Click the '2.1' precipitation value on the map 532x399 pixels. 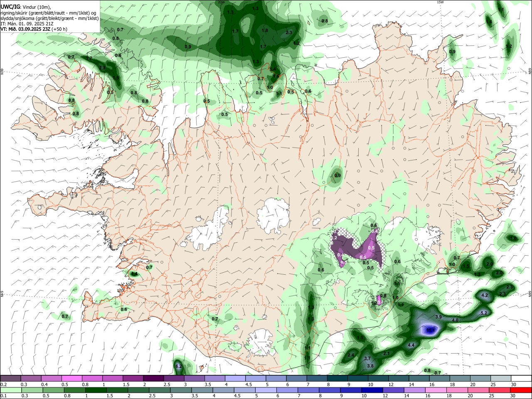[x=386, y=353]
